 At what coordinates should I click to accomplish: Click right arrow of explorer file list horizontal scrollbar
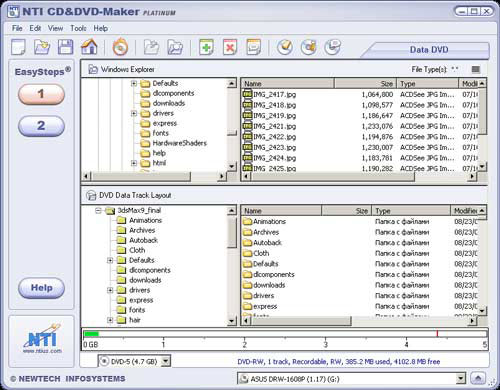pos(472,176)
